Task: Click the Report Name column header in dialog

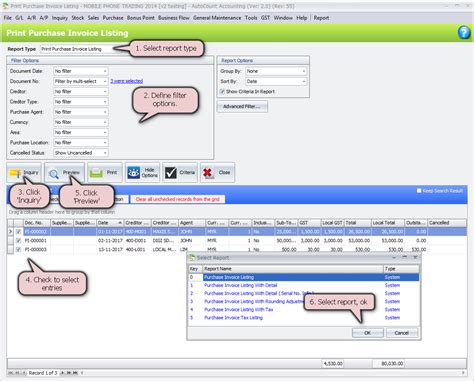Action: (x=293, y=269)
